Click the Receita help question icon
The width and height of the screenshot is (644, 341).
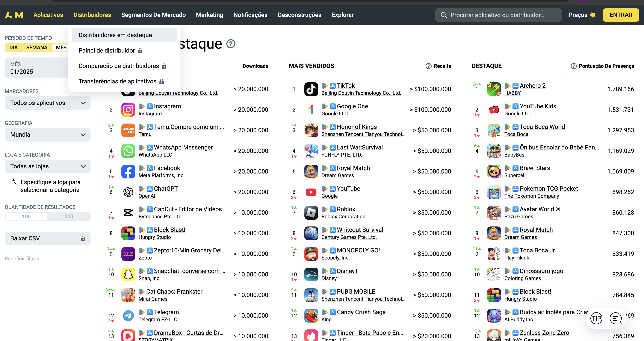click(428, 66)
